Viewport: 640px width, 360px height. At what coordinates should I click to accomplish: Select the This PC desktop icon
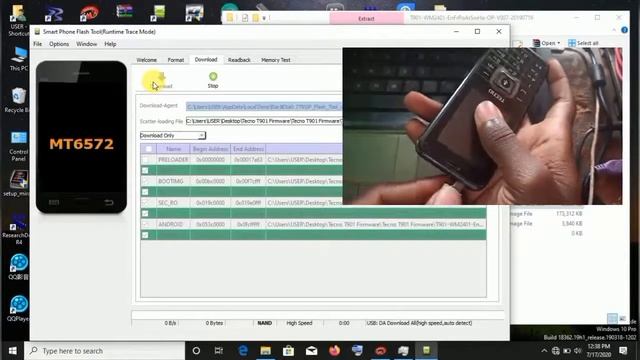coord(18,59)
